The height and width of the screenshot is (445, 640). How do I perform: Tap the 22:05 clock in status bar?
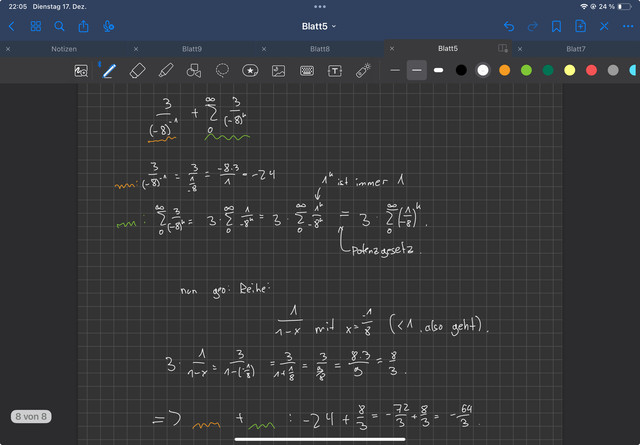[18, 7]
